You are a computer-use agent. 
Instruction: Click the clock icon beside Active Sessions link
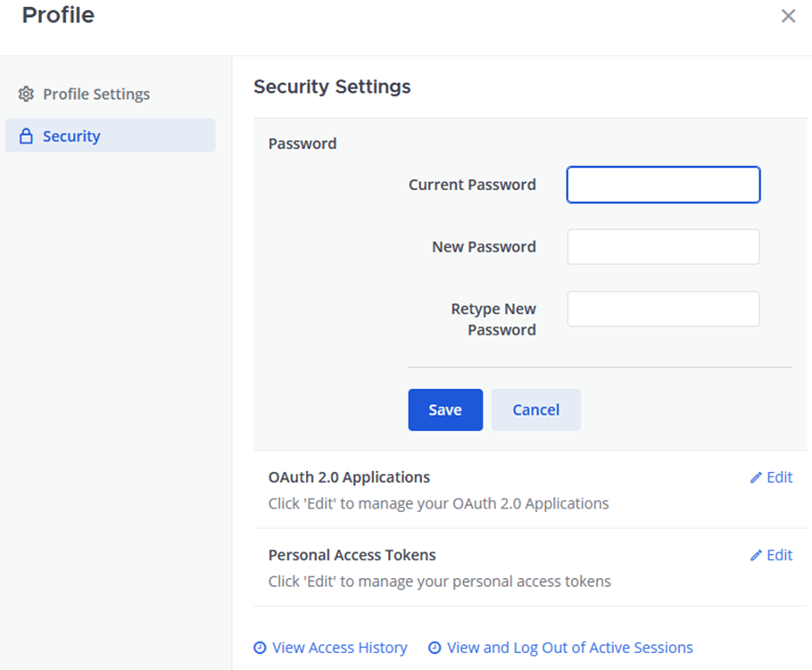point(435,648)
